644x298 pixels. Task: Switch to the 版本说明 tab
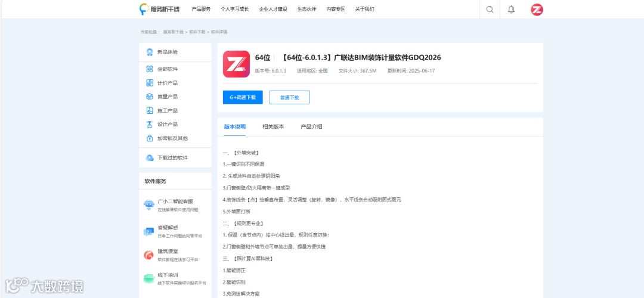[234, 126]
